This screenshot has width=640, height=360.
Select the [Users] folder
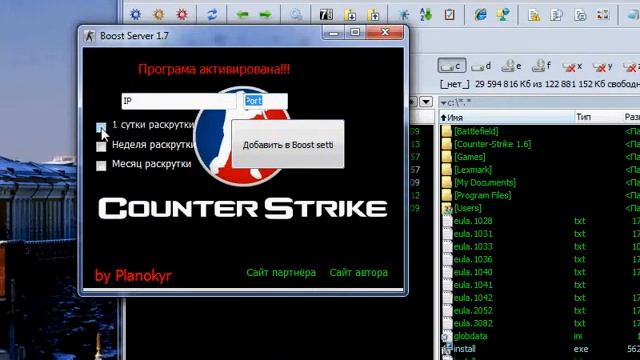click(x=467, y=208)
